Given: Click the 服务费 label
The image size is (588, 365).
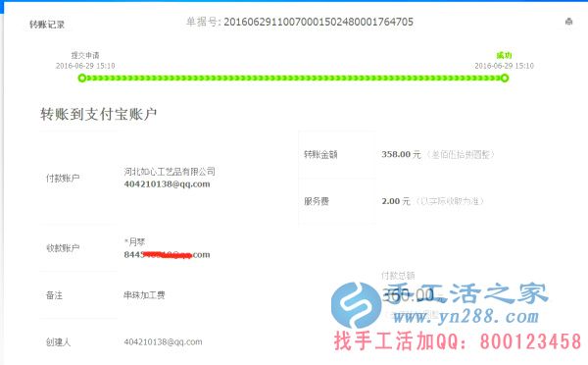Looking at the screenshot, I should pos(317,201).
